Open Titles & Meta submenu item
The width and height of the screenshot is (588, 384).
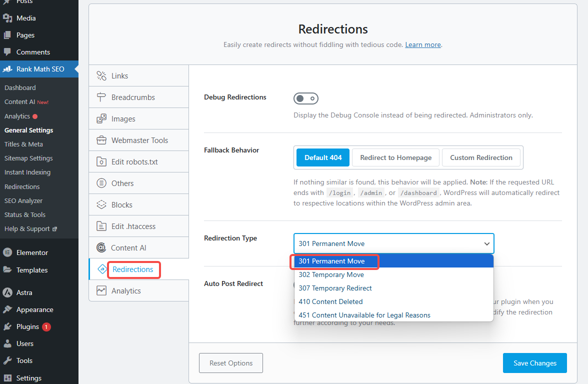23,144
